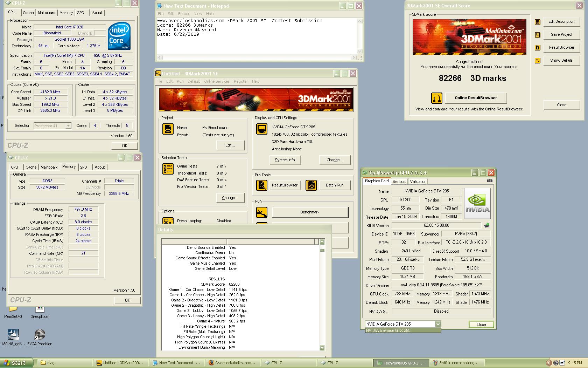
Task: Click the BIOS save chip icon in GPU-Z
Action: click(487, 225)
